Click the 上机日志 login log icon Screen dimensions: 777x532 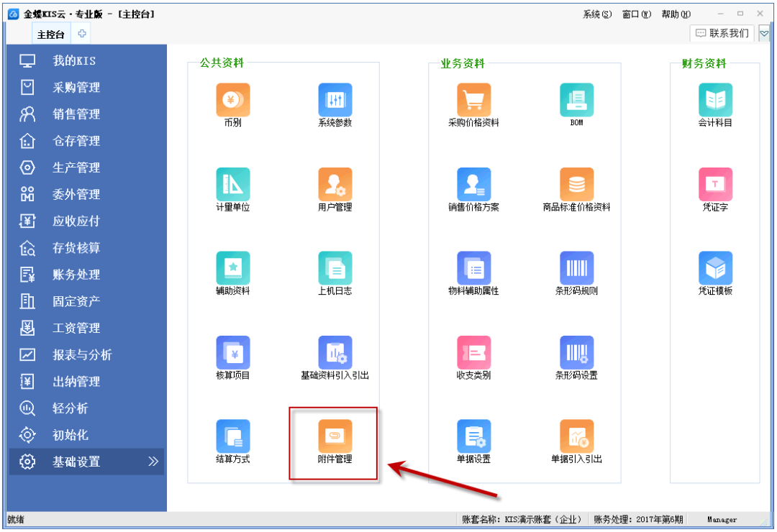[335, 269]
